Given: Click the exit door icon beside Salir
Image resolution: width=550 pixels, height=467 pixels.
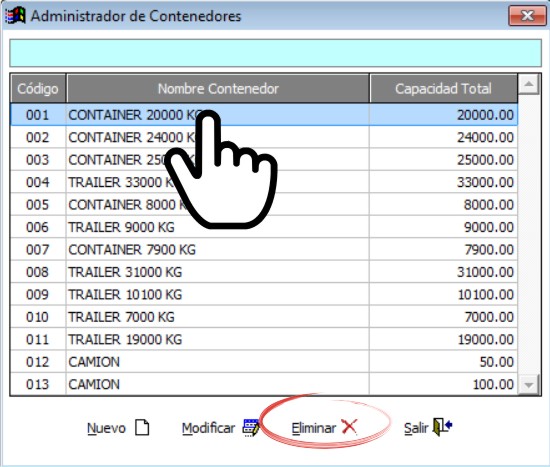Looking at the screenshot, I should [x=442, y=427].
